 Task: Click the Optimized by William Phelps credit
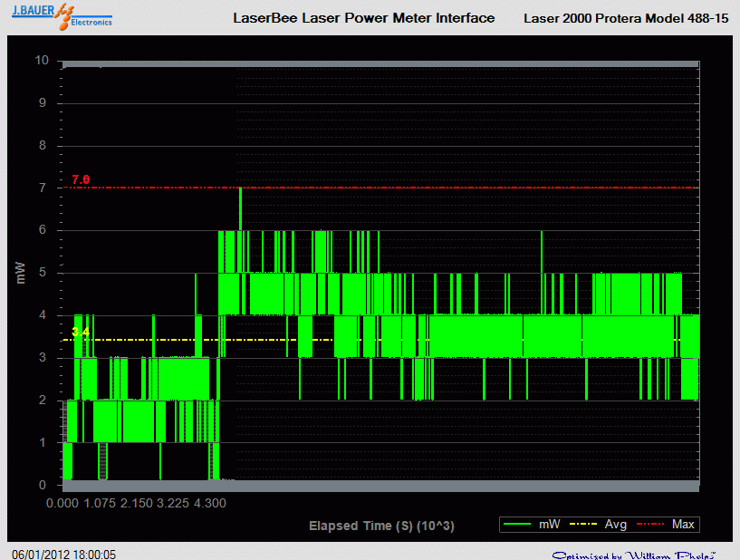click(637, 551)
